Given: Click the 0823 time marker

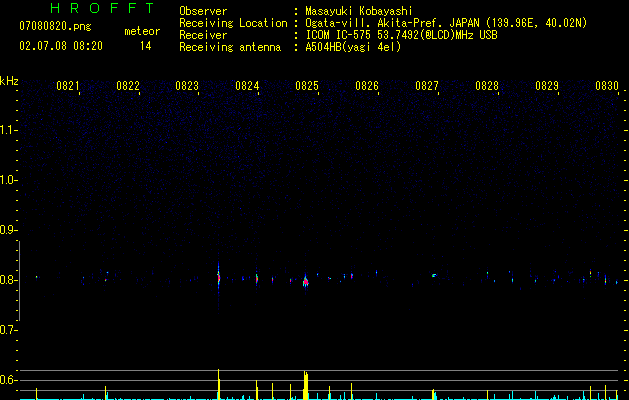Looking at the screenshot, I should coord(187,86).
